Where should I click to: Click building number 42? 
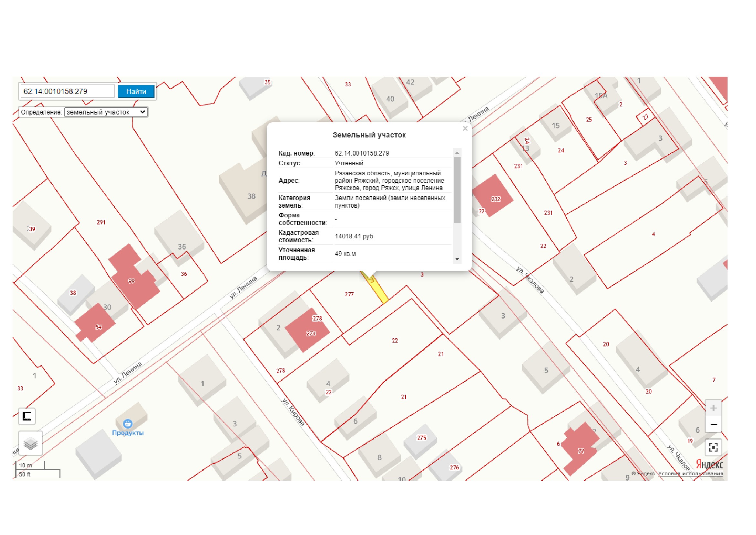point(410,82)
